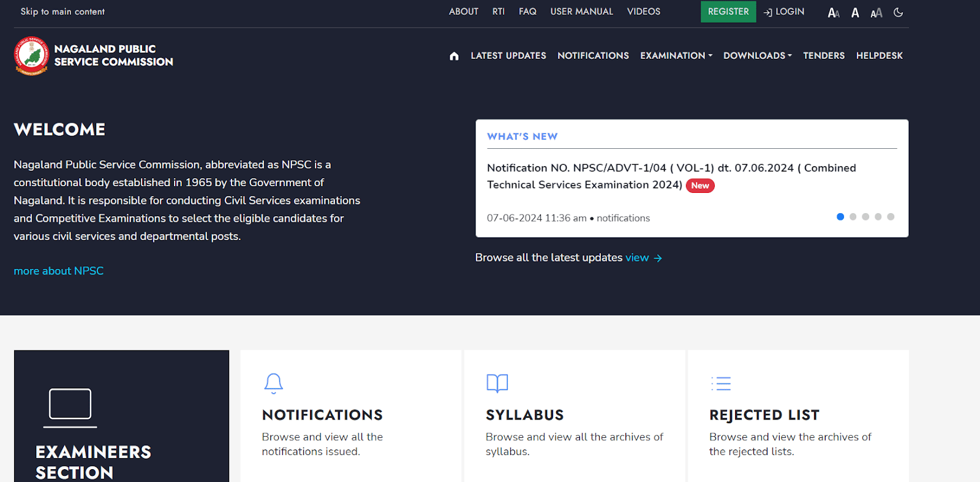The image size is (980, 482).
Task: Click the Nagaland Public Service Commission logo
Action: [31, 56]
